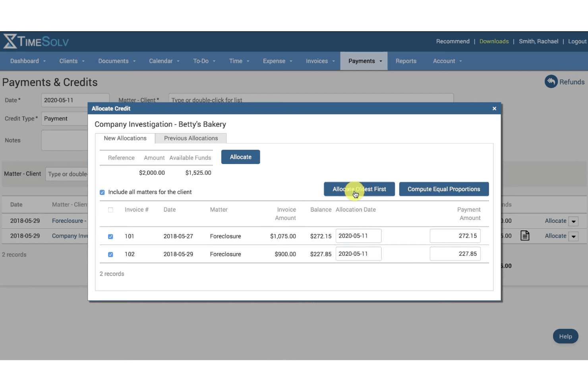Image resolution: width=588 pixels, height=392 pixels.
Task: Click the Date field showing 2020-05-11
Action: click(x=75, y=100)
